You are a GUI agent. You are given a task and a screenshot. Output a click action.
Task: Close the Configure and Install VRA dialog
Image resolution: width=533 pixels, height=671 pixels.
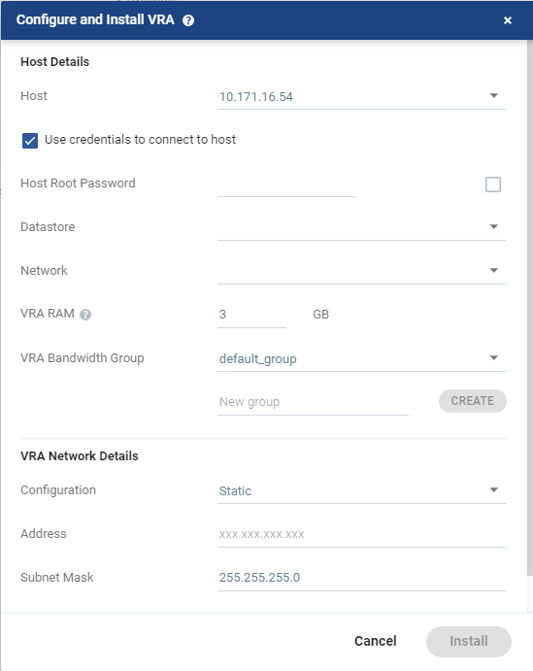coord(507,21)
